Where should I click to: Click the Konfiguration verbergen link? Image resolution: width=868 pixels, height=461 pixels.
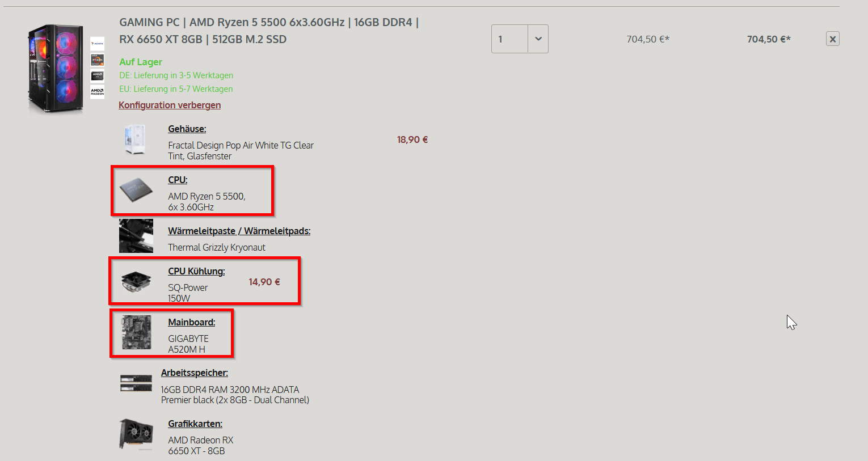tap(170, 105)
